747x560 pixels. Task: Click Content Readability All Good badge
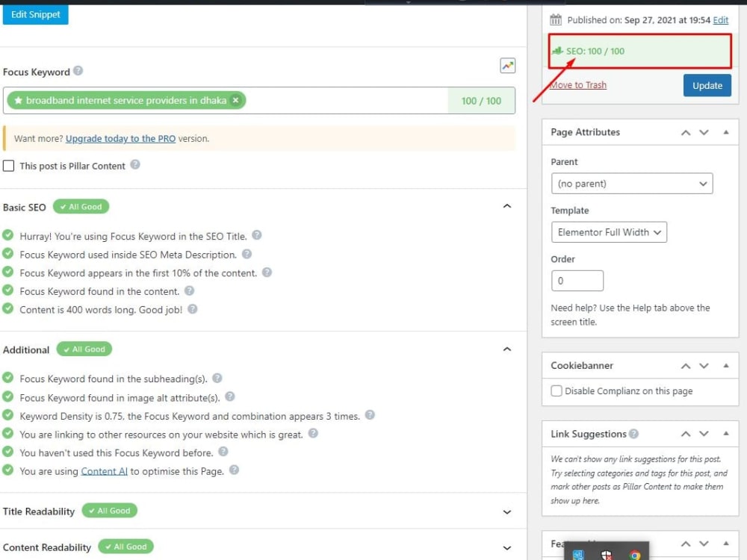click(x=125, y=547)
